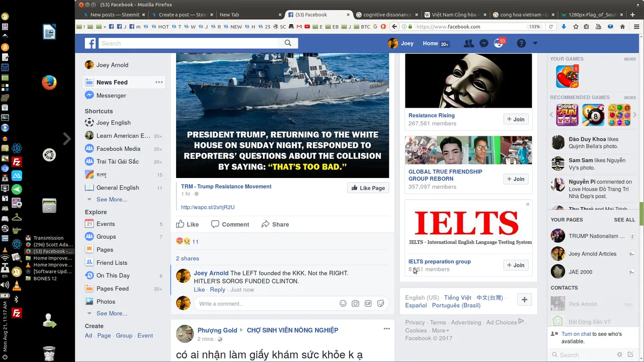The height and width of the screenshot is (362, 644).
Task: Open the Gmail bookmark icon
Action: tap(299, 27)
